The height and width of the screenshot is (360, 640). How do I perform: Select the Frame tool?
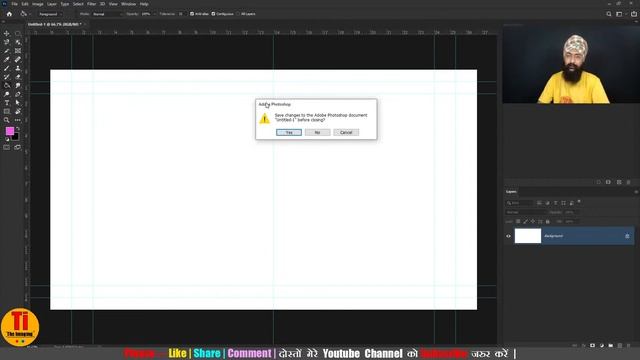coord(18,51)
